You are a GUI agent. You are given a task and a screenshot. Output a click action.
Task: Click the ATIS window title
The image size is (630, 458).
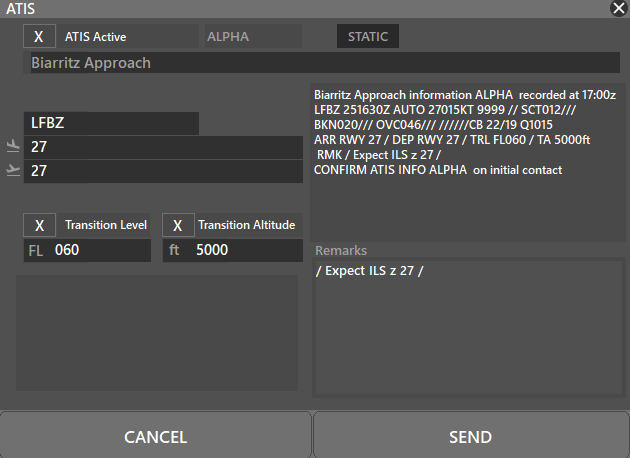pyautogui.click(x=20, y=8)
